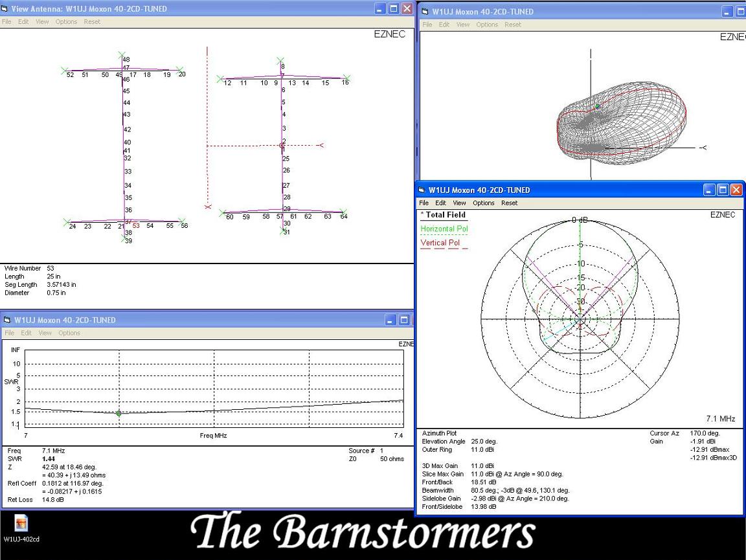Viewport: 746px width, 560px height.
Task: Click the green cursor dot on the 3D pattern
Action: click(x=598, y=107)
